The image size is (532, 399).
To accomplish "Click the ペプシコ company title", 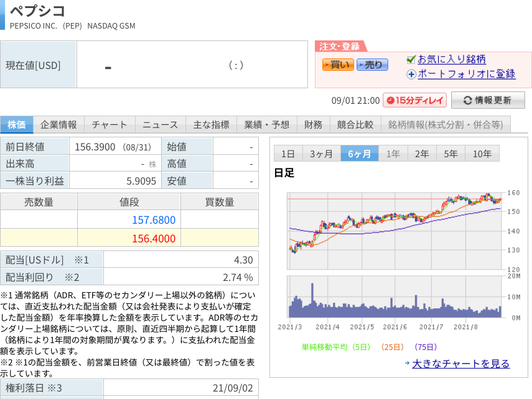I will tap(37, 11).
